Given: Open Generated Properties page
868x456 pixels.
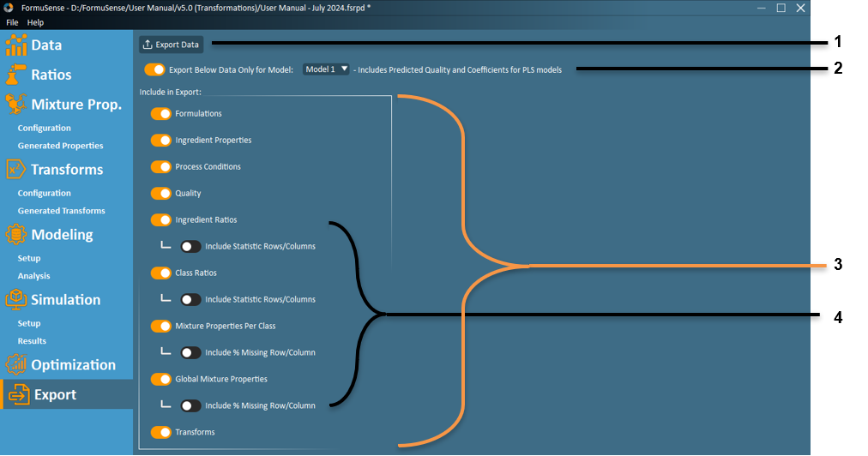Looking at the screenshot, I should (60, 146).
